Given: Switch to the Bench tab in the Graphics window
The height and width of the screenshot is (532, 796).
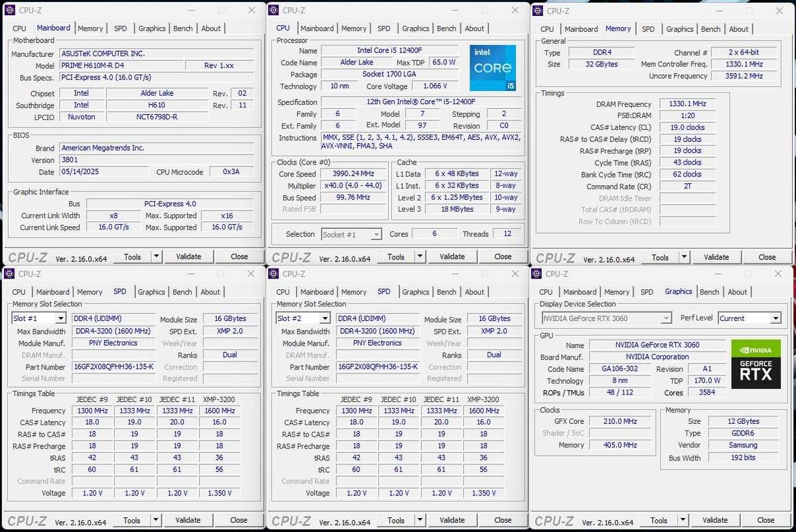Looking at the screenshot, I should pos(709,292).
